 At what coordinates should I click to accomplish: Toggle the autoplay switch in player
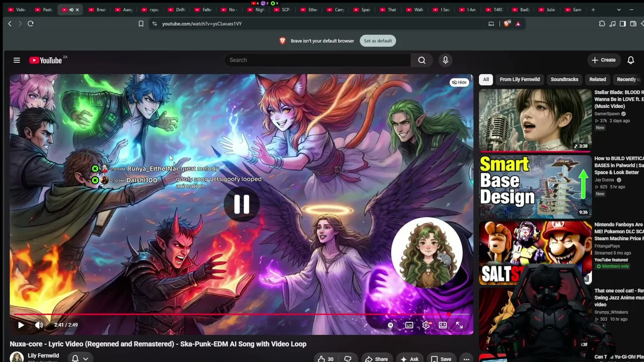(x=390, y=325)
